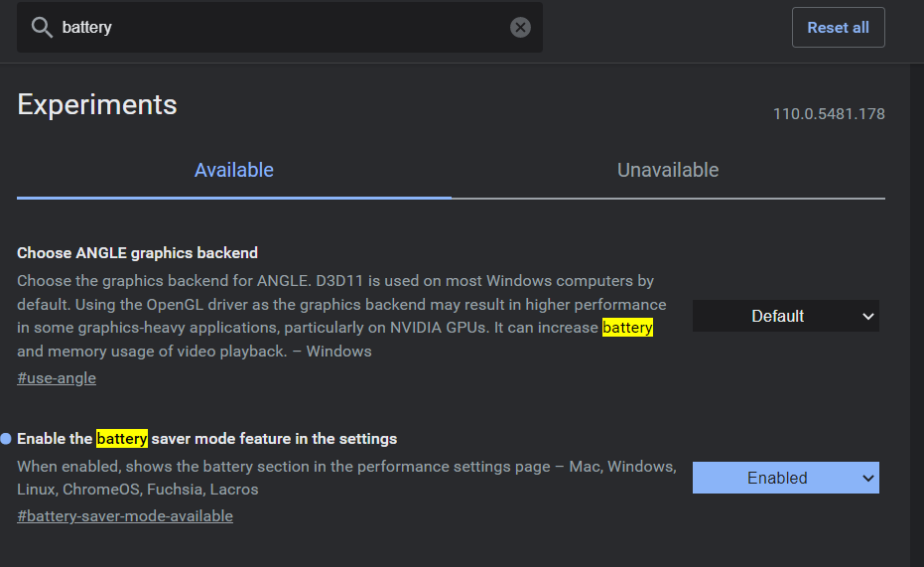Open the #use-angle link

click(x=57, y=377)
